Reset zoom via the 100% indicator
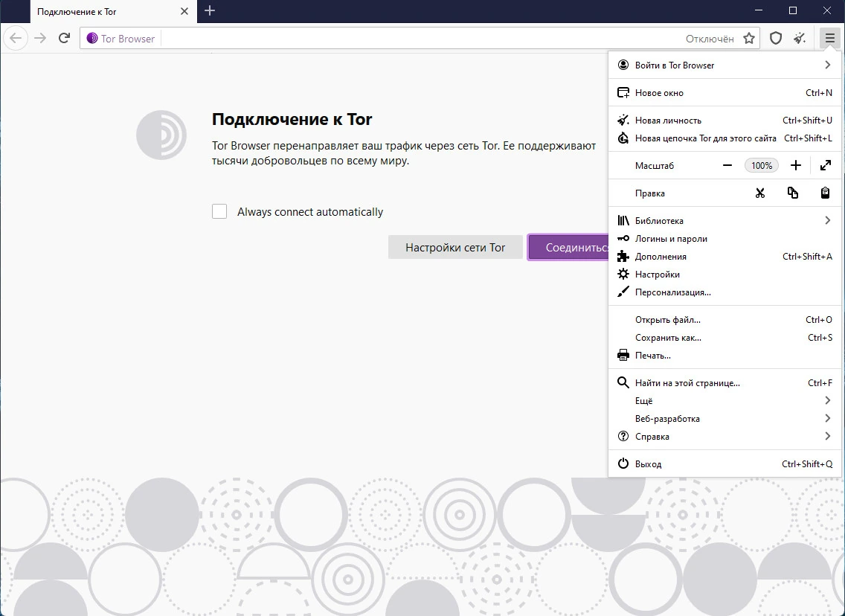Image resolution: width=845 pixels, height=616 pixels. 762,165
